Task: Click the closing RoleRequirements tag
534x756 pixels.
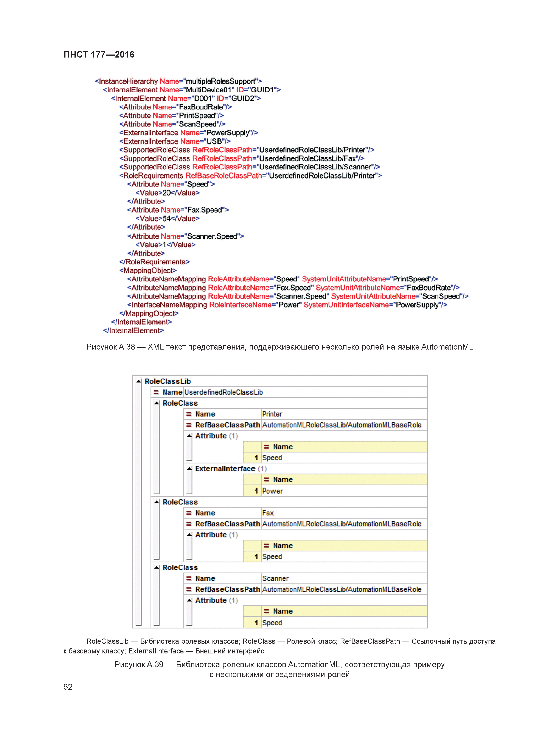Action: (154, 262)
